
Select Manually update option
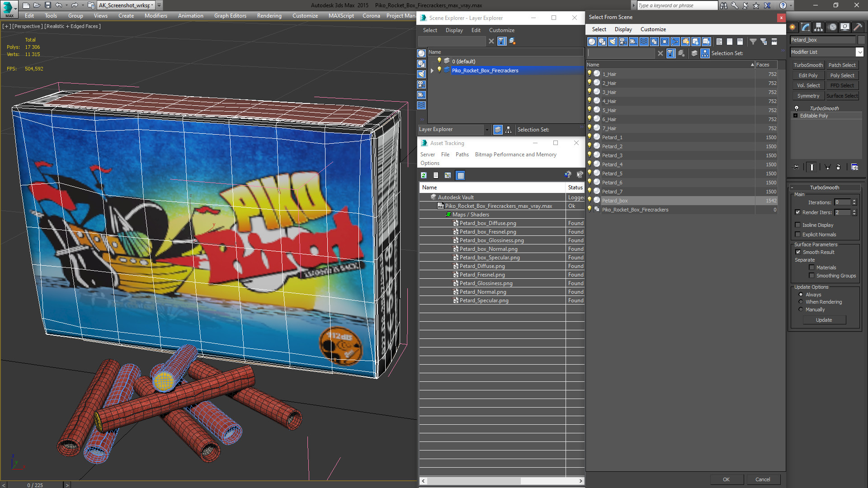coord(801,310)
